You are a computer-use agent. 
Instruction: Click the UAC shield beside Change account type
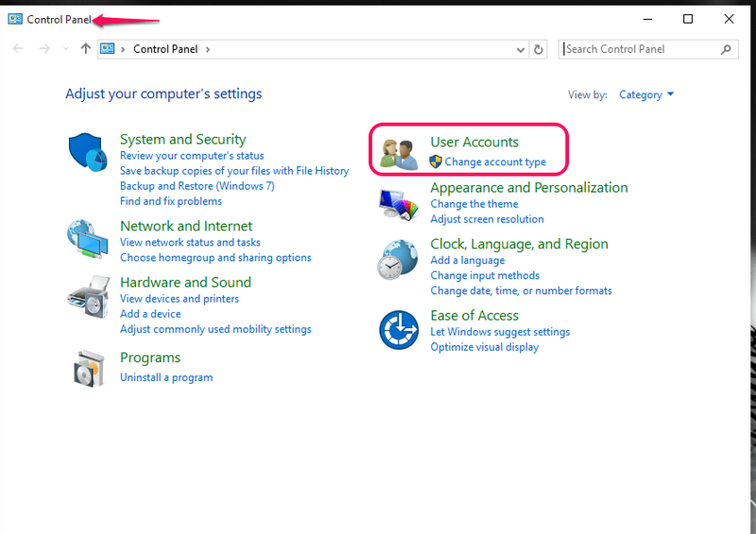coord(436,162)
